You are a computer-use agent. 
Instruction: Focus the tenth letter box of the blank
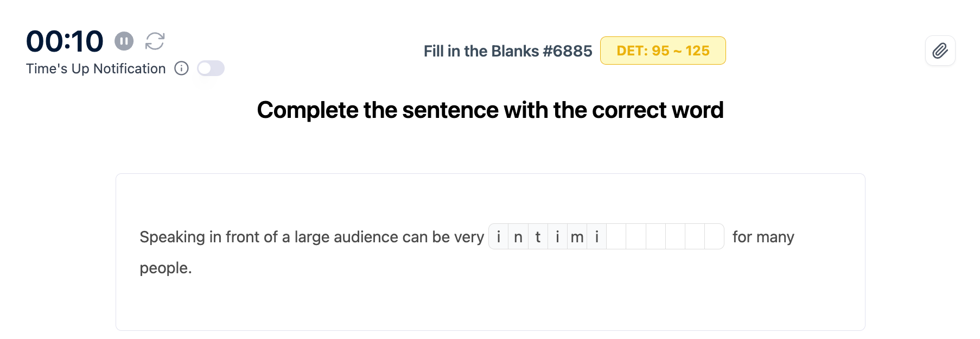click(675, 237)
